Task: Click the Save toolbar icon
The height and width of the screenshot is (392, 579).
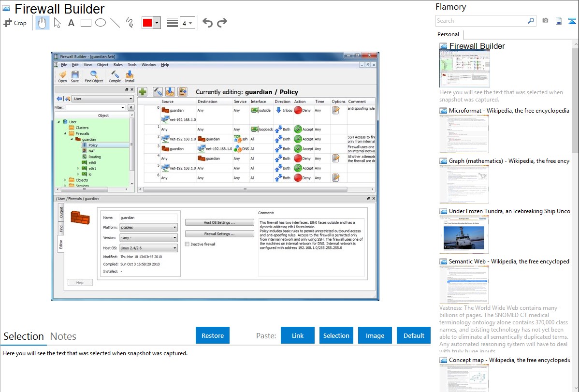Action: [74, 76]
